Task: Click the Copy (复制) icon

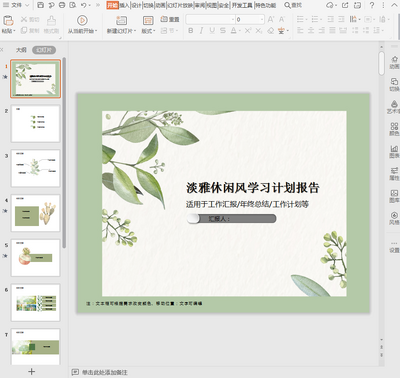Action: click(x=24, y=31)
